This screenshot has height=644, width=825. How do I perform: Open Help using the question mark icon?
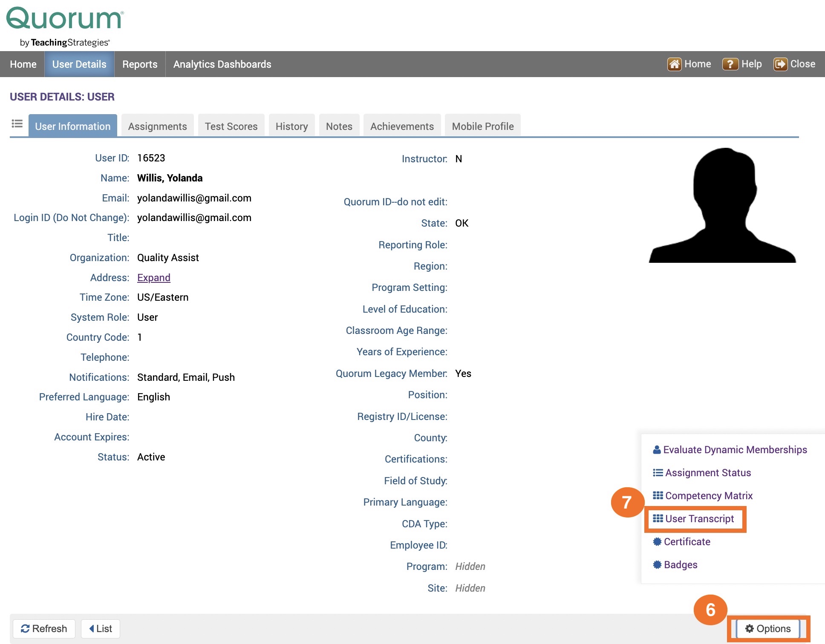(x=731, y=64)
